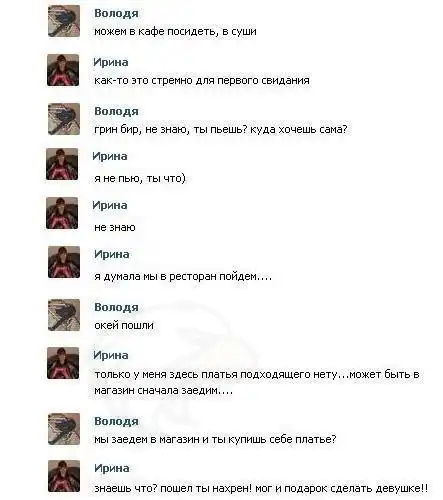This screenshot has width=443, height=500.
Task: Select message 'знаешь что? пошел ты нахрен!'
Action: coord(261,488)
